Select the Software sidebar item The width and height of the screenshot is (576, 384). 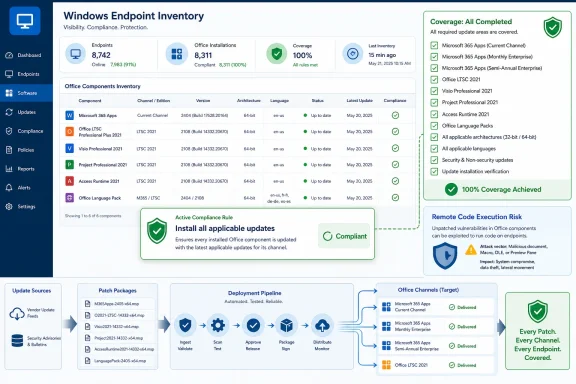pyautogui.click(x=26, y=93)
